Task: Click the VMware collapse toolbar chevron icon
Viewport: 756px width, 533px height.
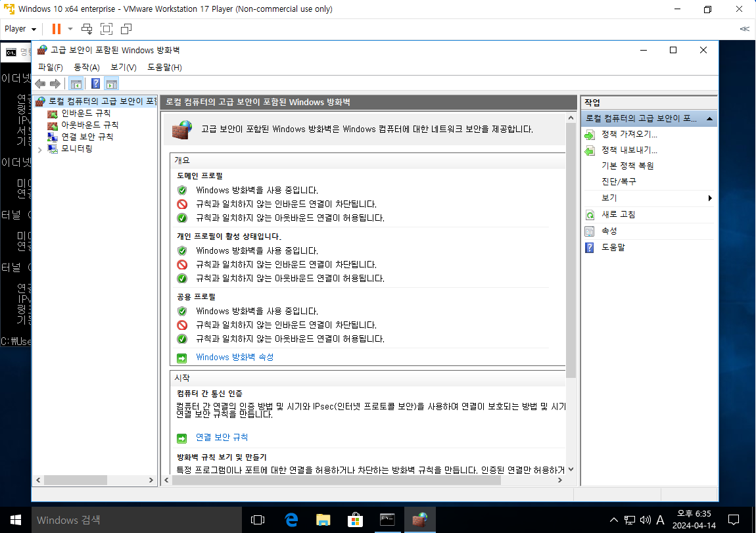Action: [x=744, y=29]
